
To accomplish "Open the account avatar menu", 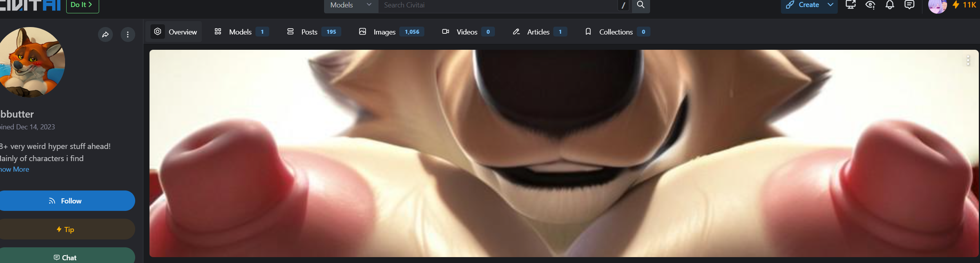I will 937,5.
